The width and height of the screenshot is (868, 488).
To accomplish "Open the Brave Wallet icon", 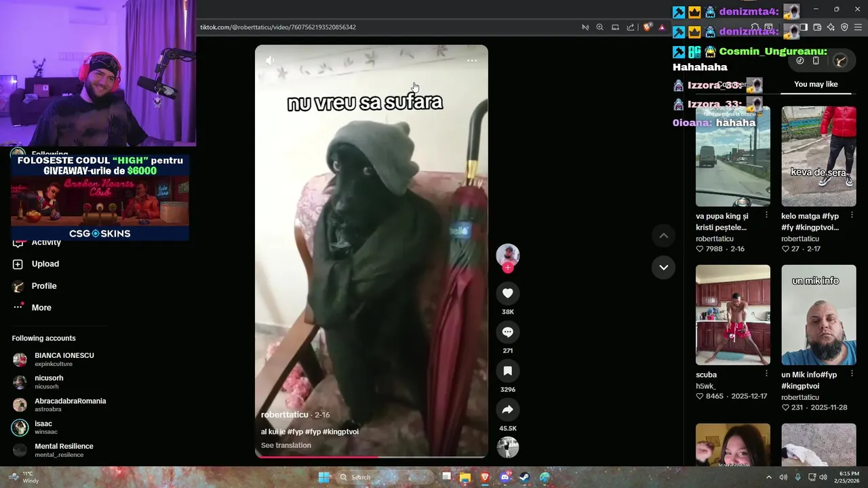I will point(817,27).
